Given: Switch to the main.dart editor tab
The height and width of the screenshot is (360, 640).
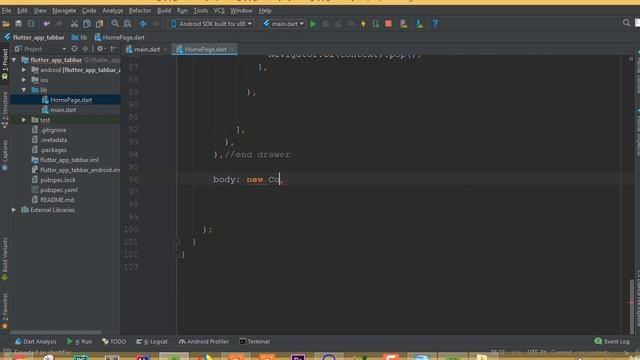Looking at the screenshot, I should coord(146,49).
